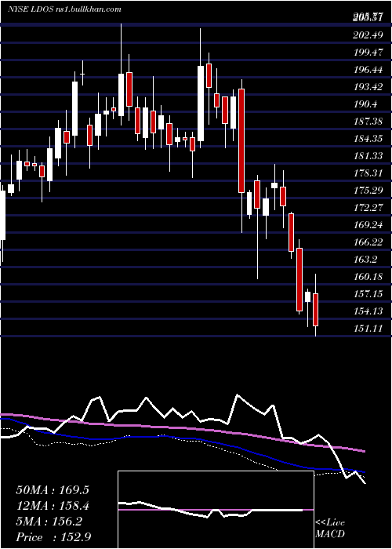Image resolution: width=392 pixels, height=549 pixels.
Task: Click the 50MA : 169.5 readout
Action: coord(53,490)
